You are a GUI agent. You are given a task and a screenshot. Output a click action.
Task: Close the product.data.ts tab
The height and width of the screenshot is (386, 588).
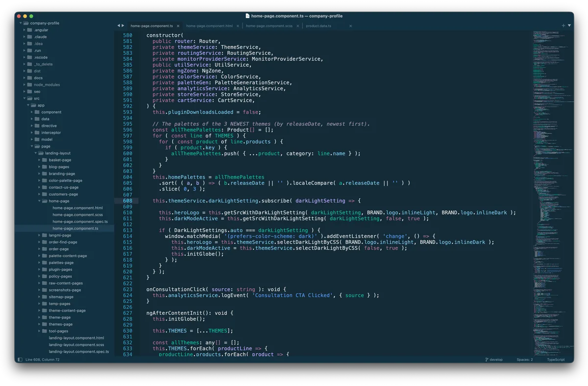point(351,26)
